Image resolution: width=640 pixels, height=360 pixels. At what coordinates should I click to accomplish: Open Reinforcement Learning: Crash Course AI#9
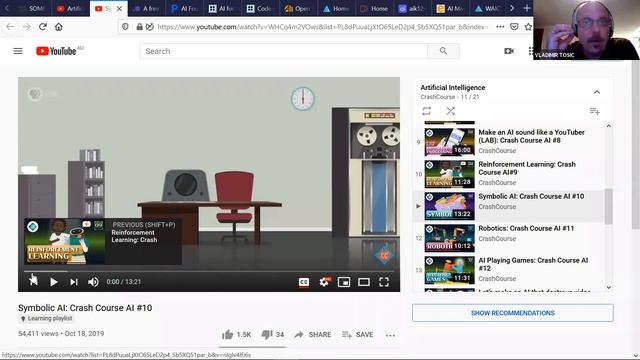tap(527, 168)
